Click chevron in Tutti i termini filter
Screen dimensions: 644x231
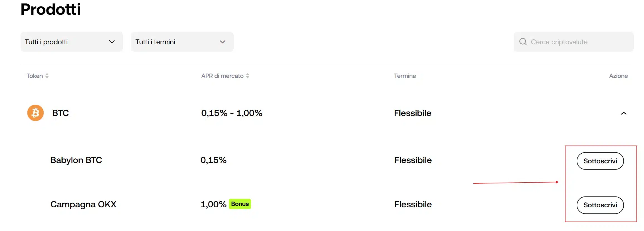point(222,42)
